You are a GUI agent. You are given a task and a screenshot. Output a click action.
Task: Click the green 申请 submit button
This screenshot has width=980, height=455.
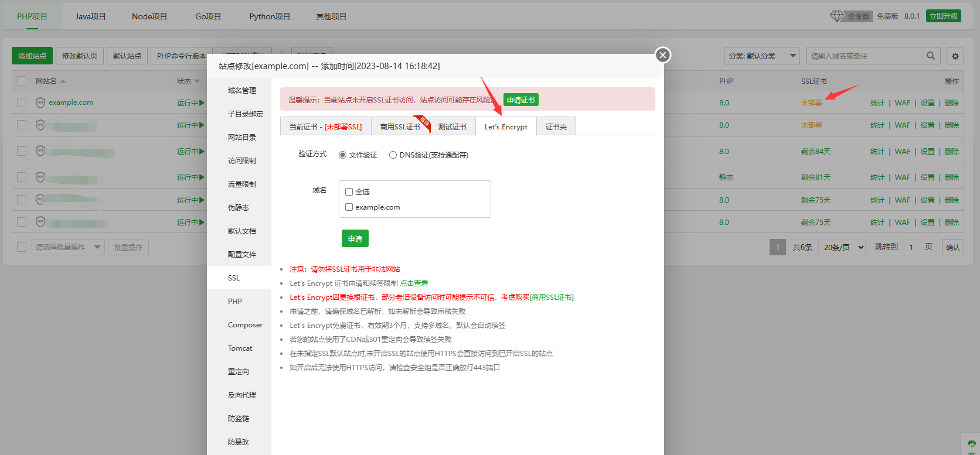click(355, 239)
